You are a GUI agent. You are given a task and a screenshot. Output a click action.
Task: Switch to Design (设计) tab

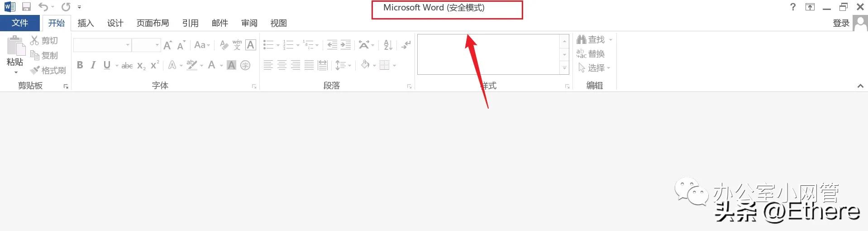click(115, 23)
